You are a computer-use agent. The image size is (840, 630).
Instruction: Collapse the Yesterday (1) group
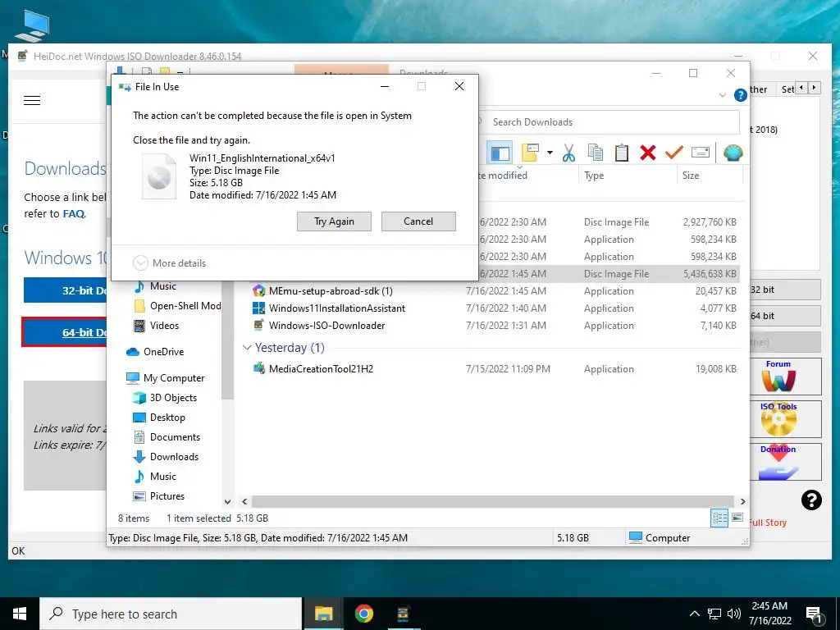(247, 348)
